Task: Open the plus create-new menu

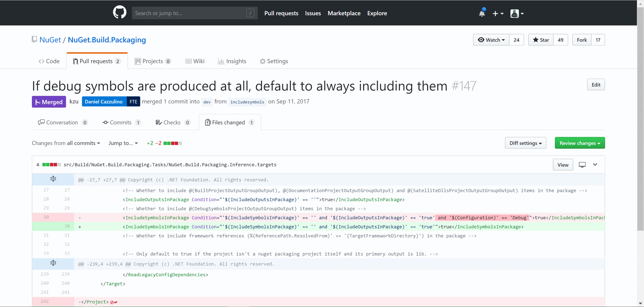Action: click(498, 13)
